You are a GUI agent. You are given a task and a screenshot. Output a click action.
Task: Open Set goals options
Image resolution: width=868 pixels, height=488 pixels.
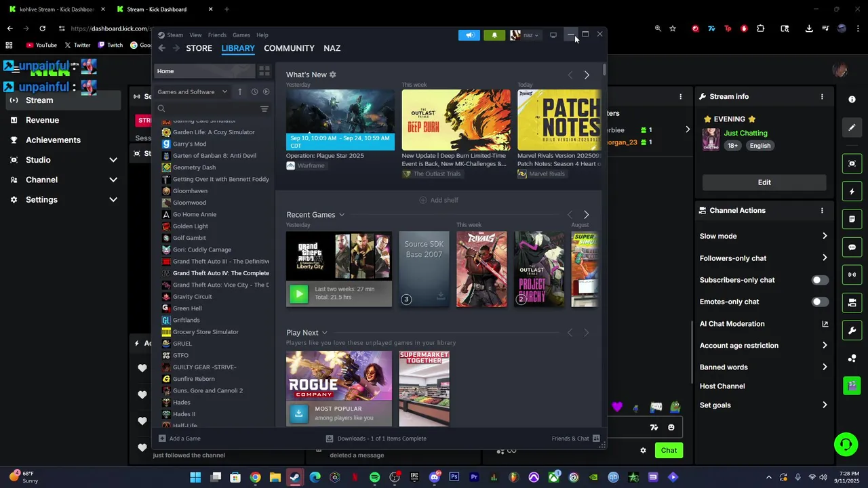click(764, 405)
